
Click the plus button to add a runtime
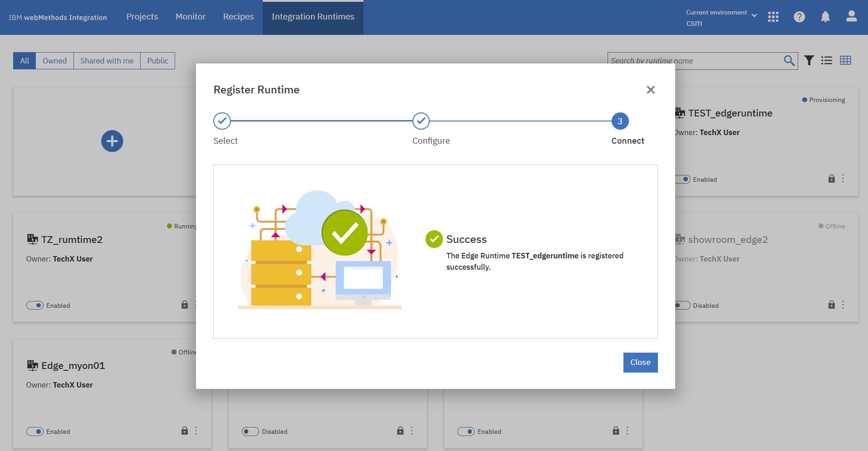pos(112,141)
